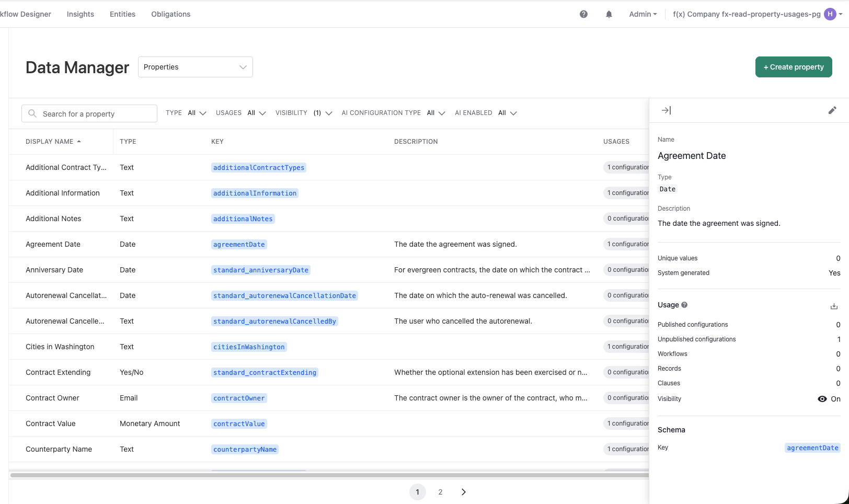Click the user avatar H icon

(x=830, y=14)
